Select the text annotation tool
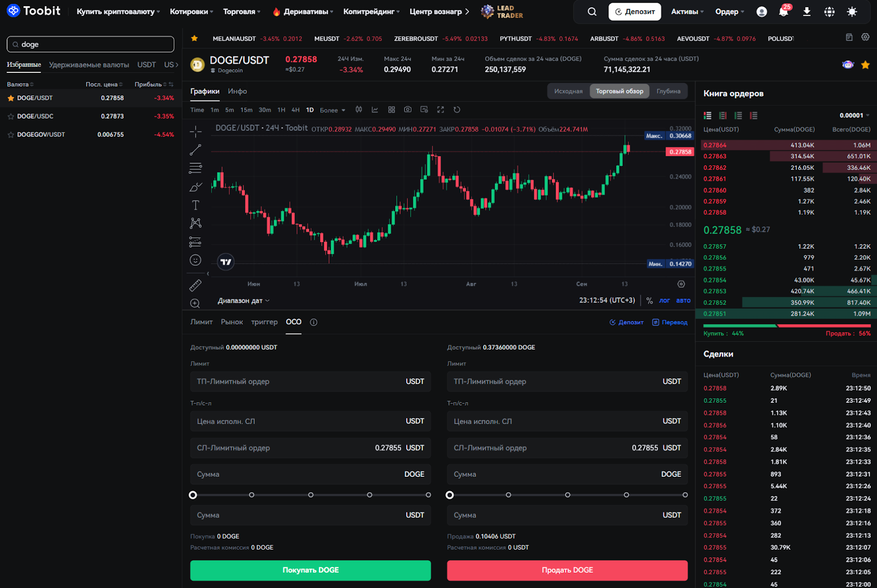Screen dimensions: 877x588 (x=196, y=205)
